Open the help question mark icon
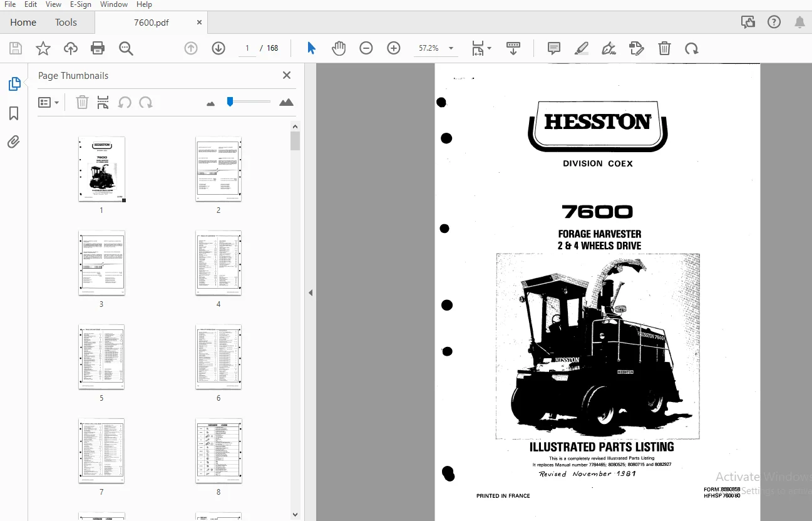The height and width of the screenshot is (521, 812). [774, 23]
